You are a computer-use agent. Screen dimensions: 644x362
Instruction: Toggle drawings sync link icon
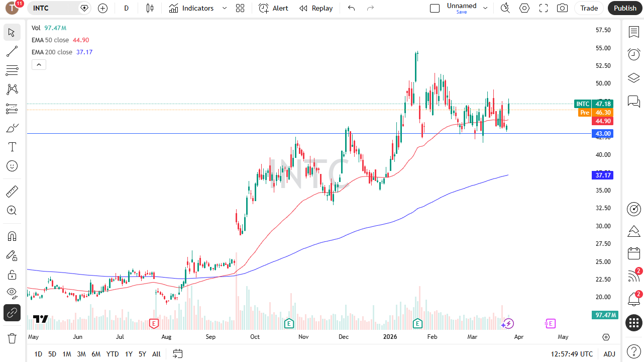(x=12, y=313)
